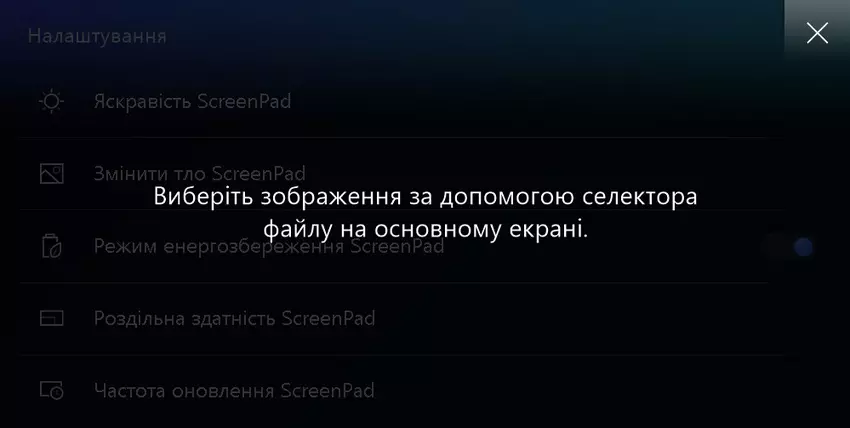This screenshot has height=428, width=850.
Task: Click the sun brightness icon
Action: click(x=51, y=101)
